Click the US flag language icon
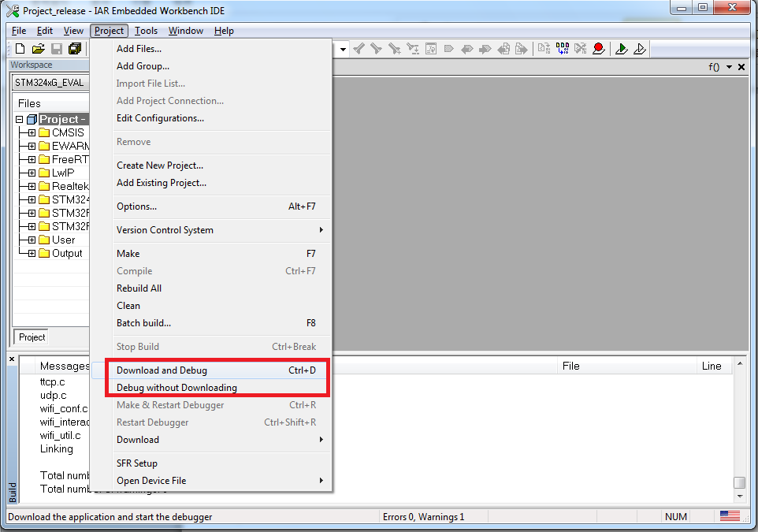 pyautogui.click(x=730, y=516)
